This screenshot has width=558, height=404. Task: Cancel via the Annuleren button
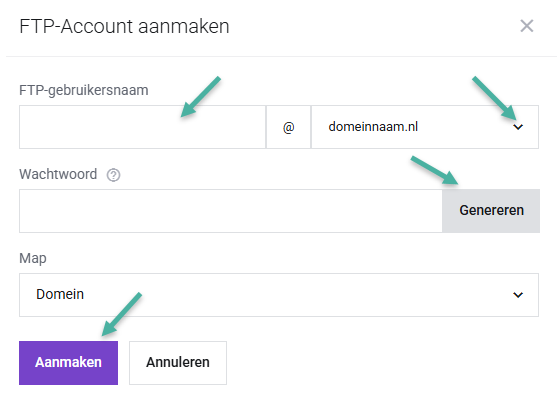pyautogui.click(x=178, y=363)
